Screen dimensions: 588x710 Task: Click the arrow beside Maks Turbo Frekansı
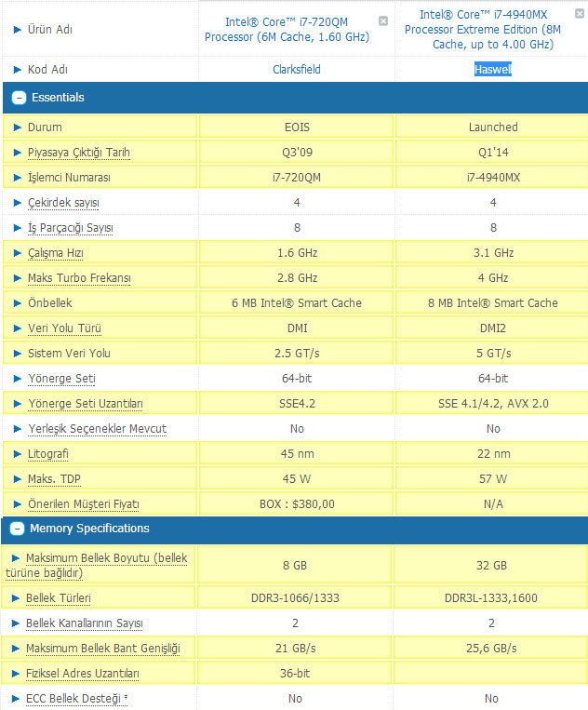click(17, 278)
